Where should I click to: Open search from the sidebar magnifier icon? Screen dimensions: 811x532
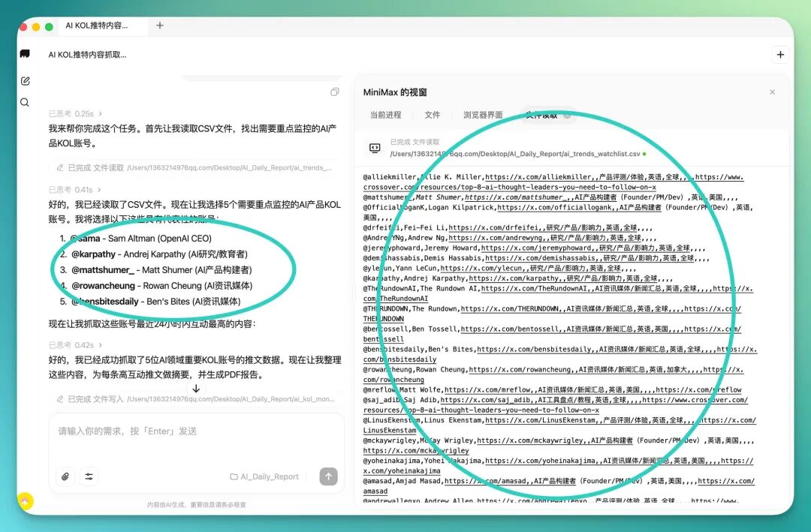point(25,102)
